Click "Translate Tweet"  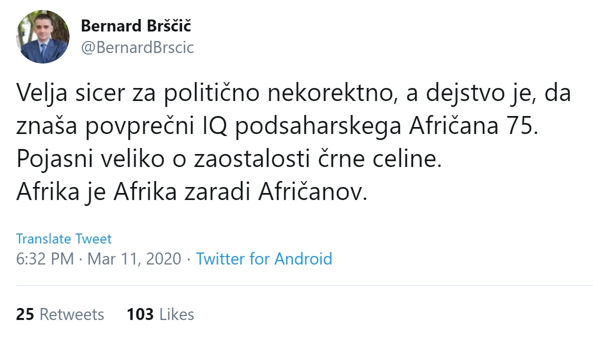64,239
